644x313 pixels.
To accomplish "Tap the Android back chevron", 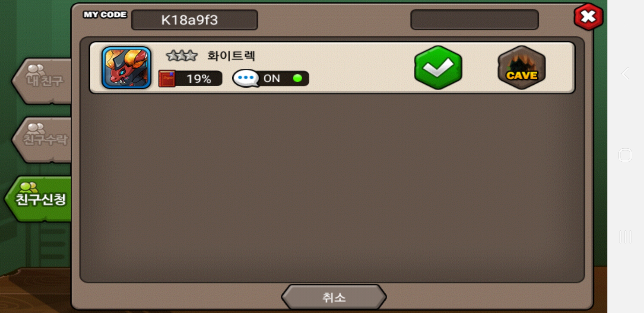I will point(625,74).
